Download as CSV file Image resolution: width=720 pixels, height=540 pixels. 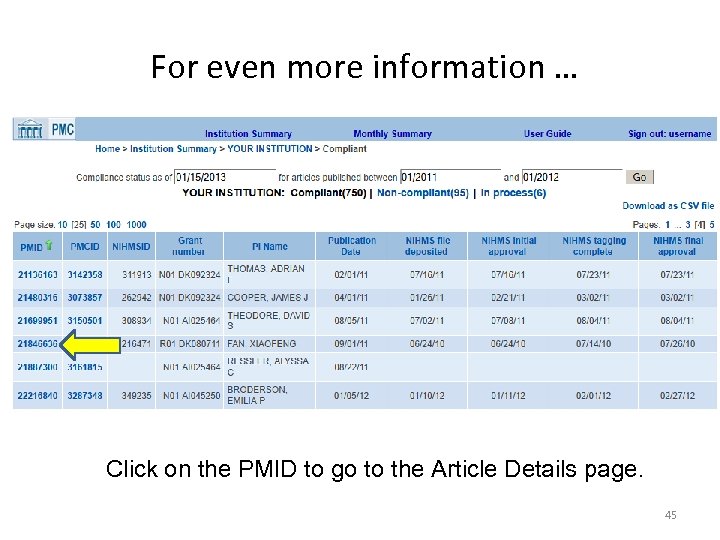pyautogui.click(x=668, y=206)
